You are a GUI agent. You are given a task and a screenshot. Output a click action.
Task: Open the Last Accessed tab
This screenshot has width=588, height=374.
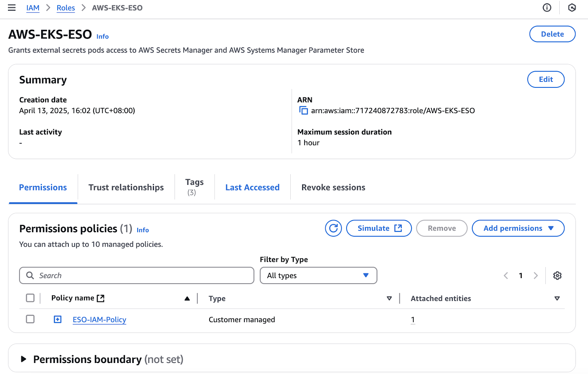tap(252, 187)
